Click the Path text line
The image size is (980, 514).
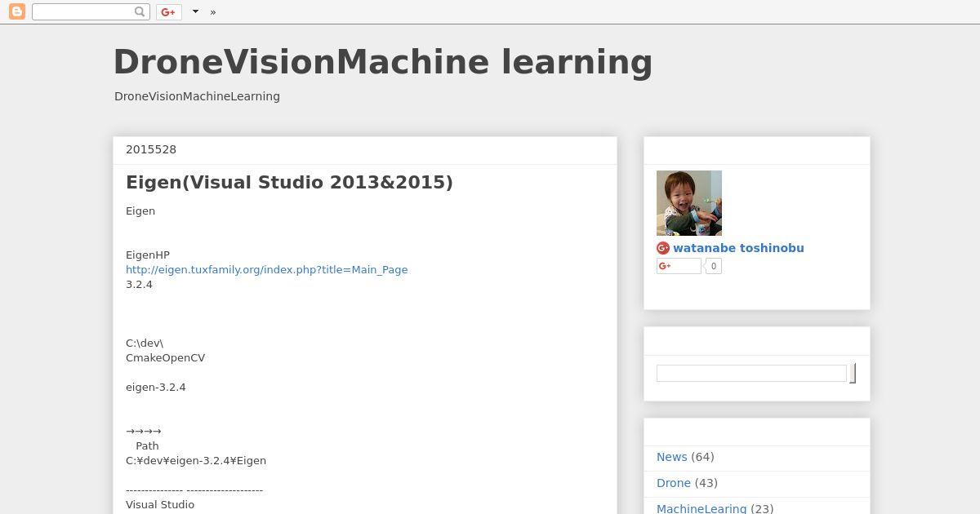pyautogui.click(x=147, y=445)
